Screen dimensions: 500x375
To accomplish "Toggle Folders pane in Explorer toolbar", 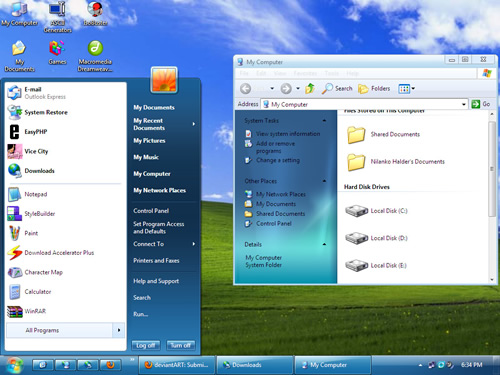I will click(374, 88).
